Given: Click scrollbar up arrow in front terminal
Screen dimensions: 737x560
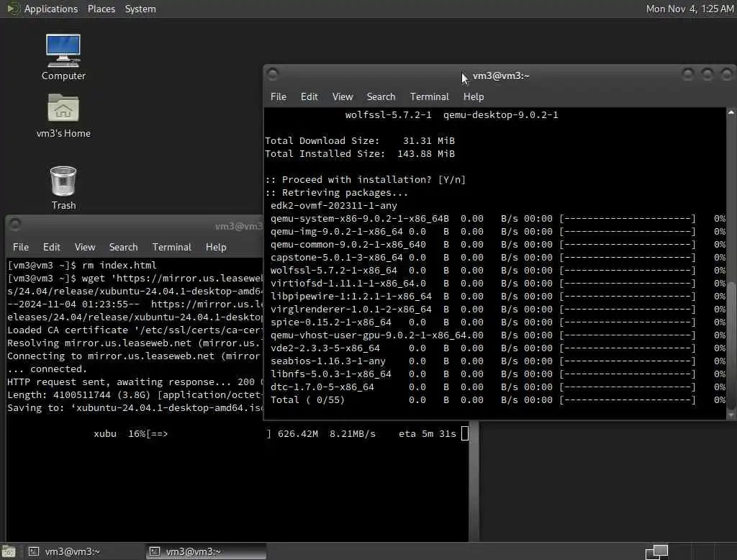Looking at the screenshot, I should coord(731,112).
